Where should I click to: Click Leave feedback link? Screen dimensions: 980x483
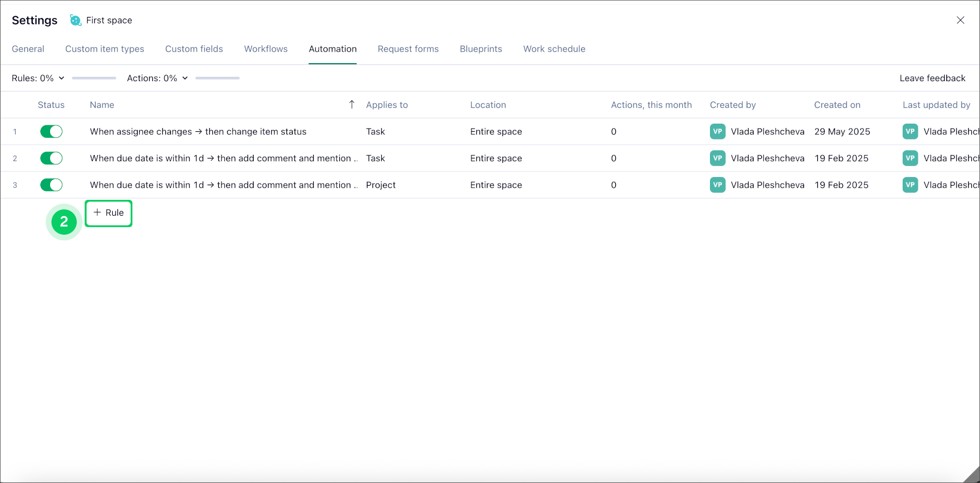(x=932, y=78)
